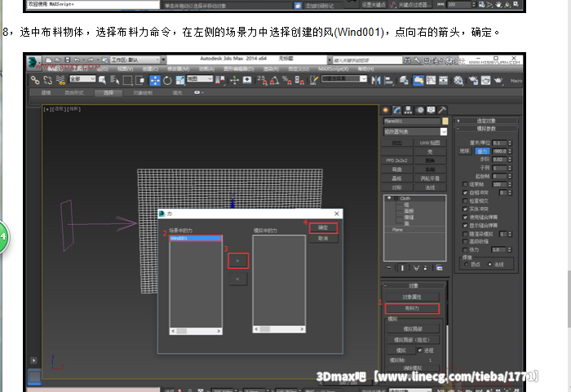Viewport: 571px width, 392px height.
Task: Toggle the 结束帧 checkbox
Action: (465, 184)
